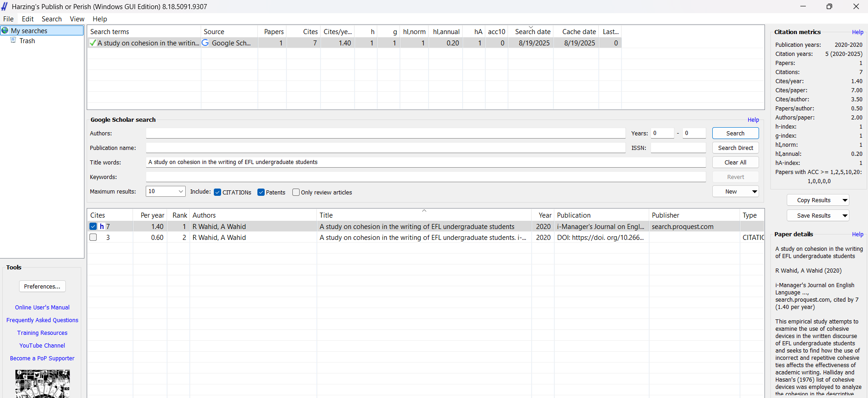Click the Publish or Perish app icon in title bar
Image resolution: width=868 pixels, height=398 pixels.
pyautogui.click(x=5, y=6)
